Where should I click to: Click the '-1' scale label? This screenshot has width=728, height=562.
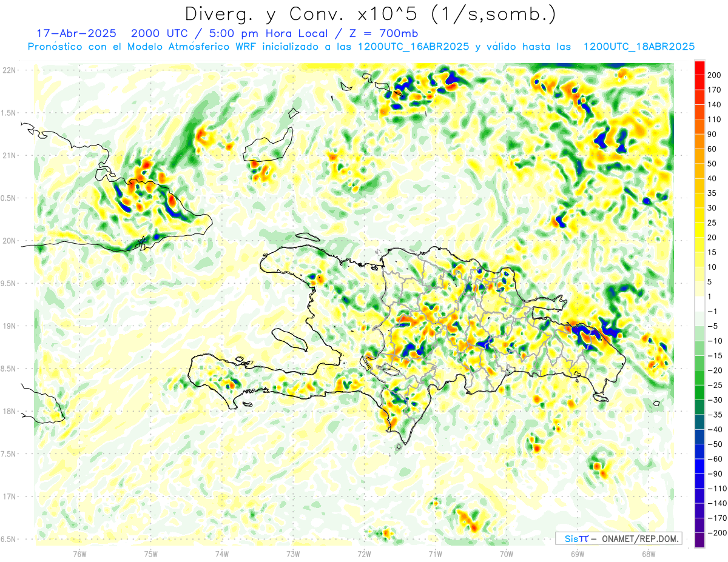(x=713, y=311)
